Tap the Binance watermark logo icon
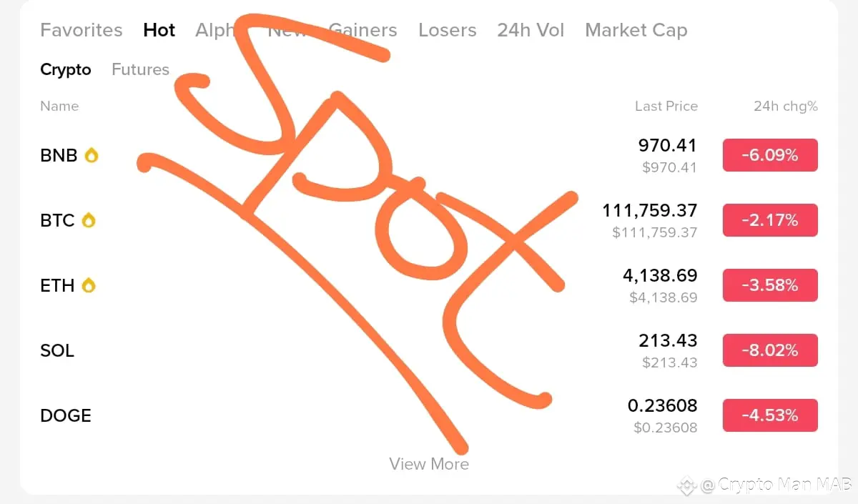Image resolution: width=858 pixels, height=504 pixels. tap(687, 486)
